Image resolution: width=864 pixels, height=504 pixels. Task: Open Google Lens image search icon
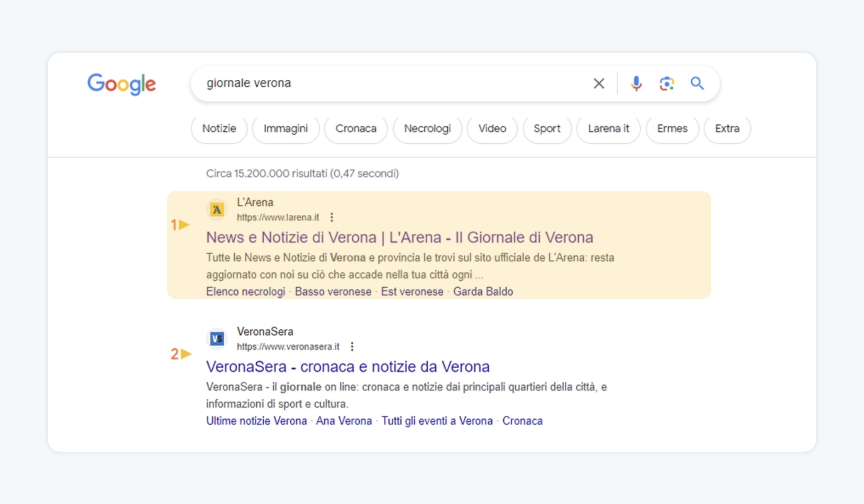(x=667, y=83)
